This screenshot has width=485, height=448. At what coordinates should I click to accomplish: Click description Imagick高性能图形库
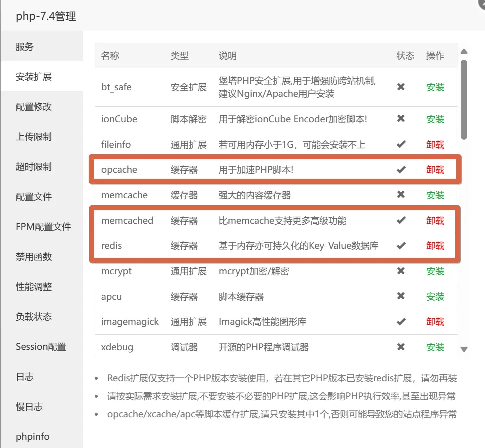(263, 322)
